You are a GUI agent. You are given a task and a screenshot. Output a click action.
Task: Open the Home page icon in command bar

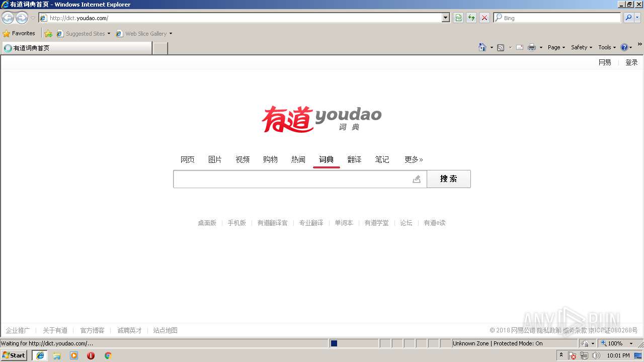point(482,47)
